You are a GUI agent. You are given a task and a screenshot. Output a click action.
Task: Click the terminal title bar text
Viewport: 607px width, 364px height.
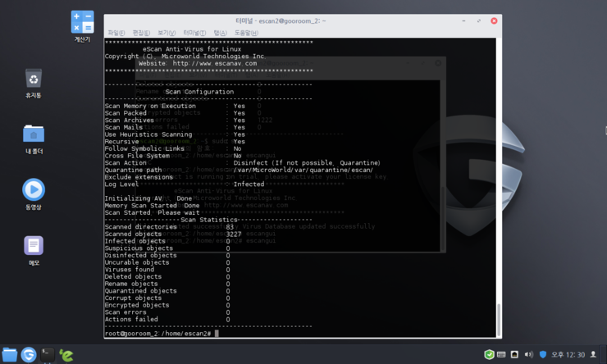(x=281, y=20)
